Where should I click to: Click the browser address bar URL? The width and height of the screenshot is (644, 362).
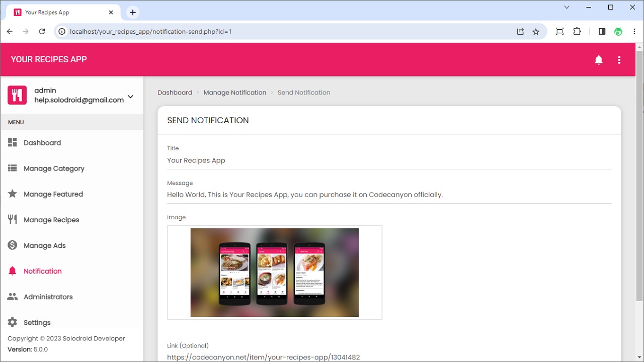(150, 31)
